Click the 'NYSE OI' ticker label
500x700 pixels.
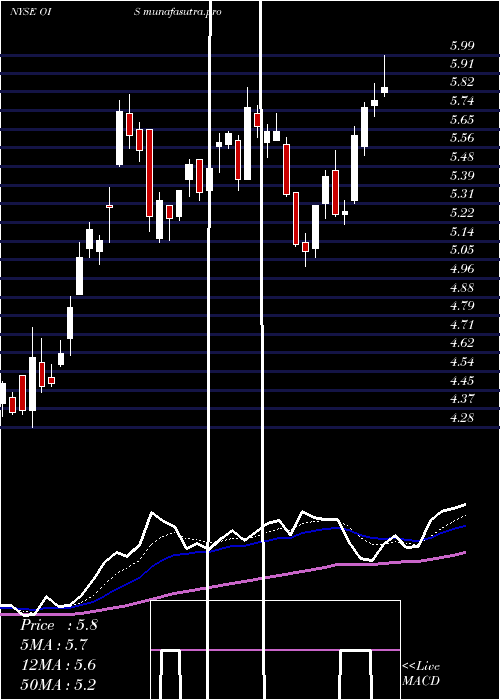click(x=30, y=12)
